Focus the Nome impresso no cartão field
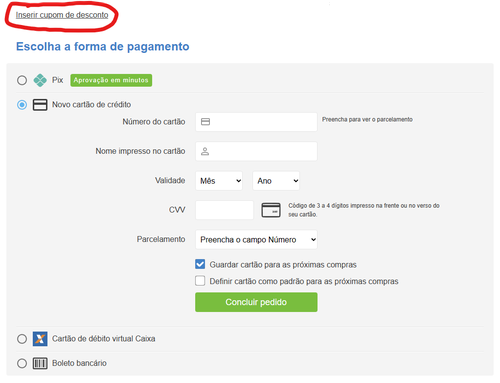 [x=256, y=151]
